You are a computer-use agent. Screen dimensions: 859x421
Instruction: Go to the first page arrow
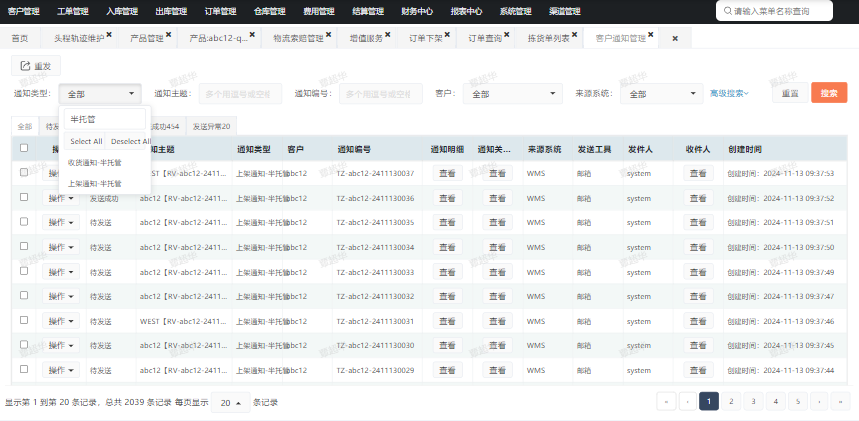point(666,402)
